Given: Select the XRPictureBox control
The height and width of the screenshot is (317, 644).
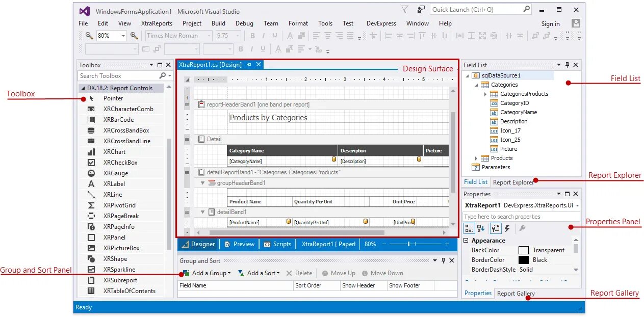Looking at the screenshot, I should 121,248.
